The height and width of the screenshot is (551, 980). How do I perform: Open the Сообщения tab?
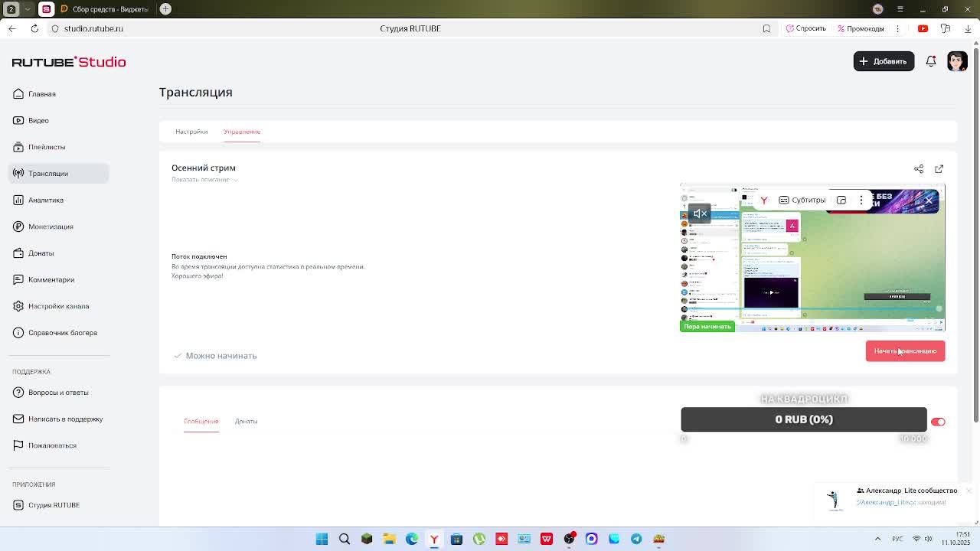(201, 422)
